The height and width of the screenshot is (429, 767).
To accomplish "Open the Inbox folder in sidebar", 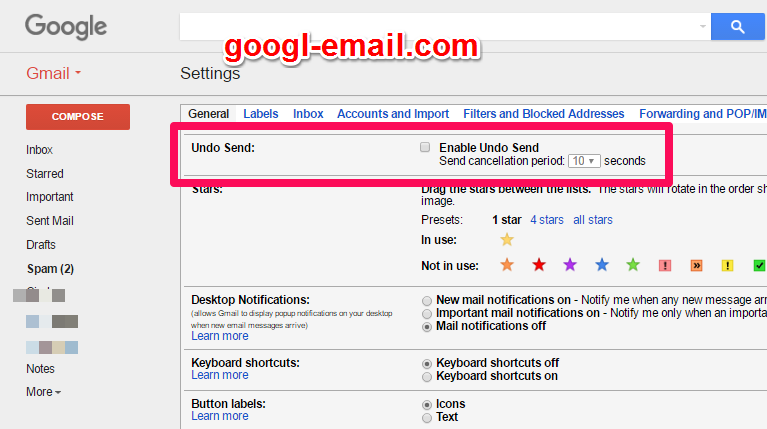I will 39,150.
